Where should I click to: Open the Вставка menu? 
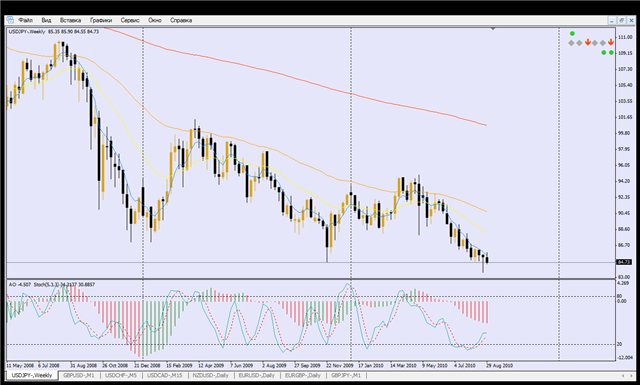pos(70,20)
